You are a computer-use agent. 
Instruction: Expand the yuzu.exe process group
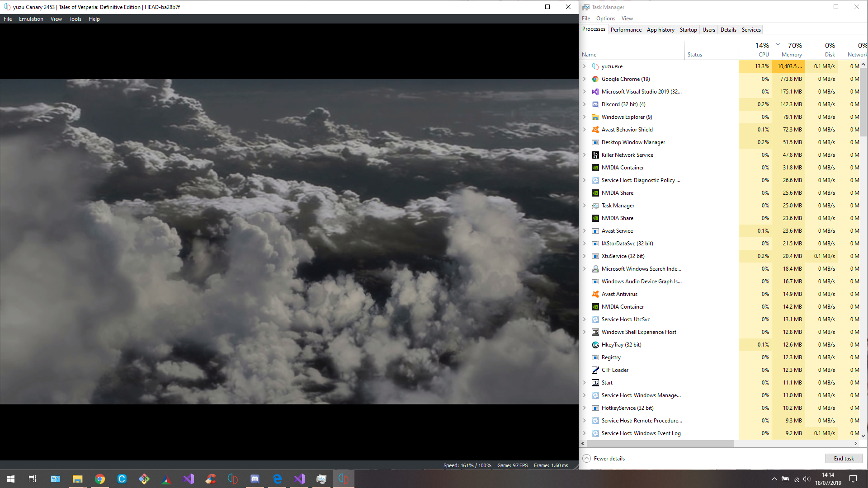click(585, 66)
